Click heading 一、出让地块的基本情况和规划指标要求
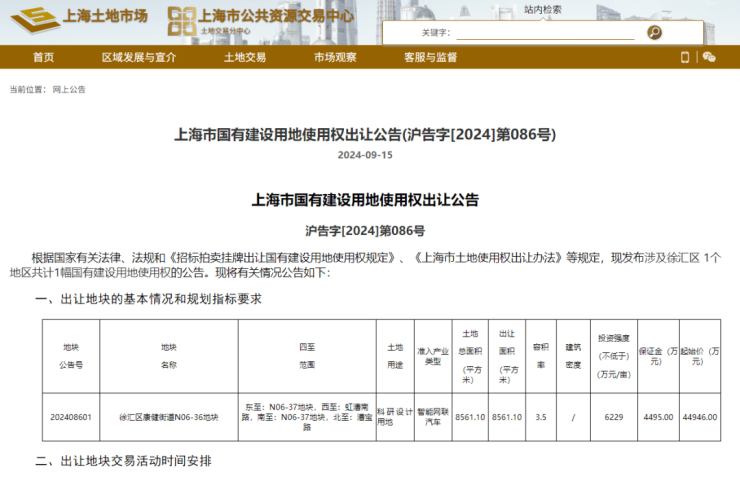The image size is (740, 477). click(148, 299)
